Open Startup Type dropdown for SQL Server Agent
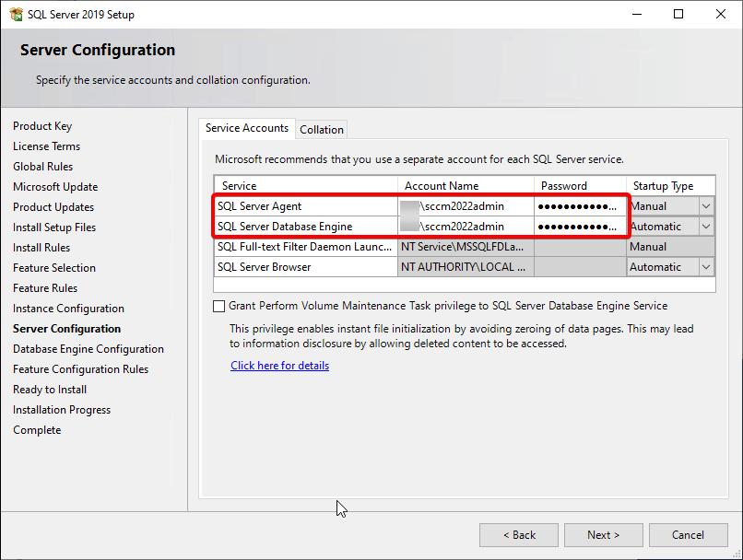The image size is (743, 560). coord(706,206)
